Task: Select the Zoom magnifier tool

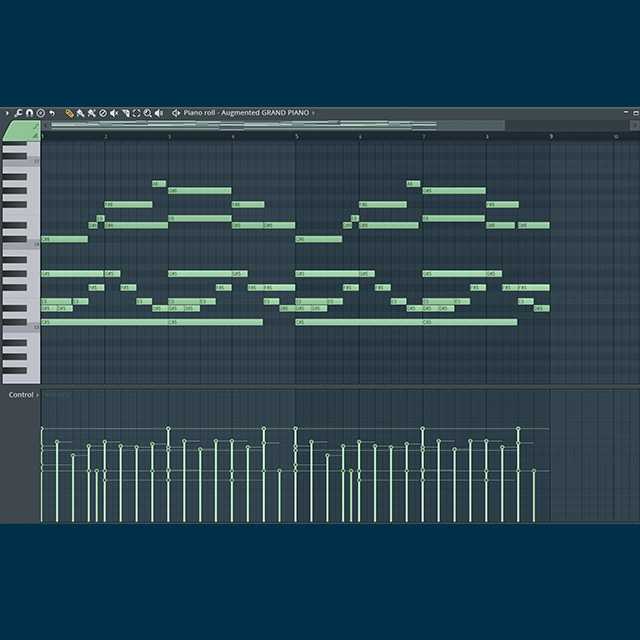Action: pyautogui.click(x=147, y=113)
